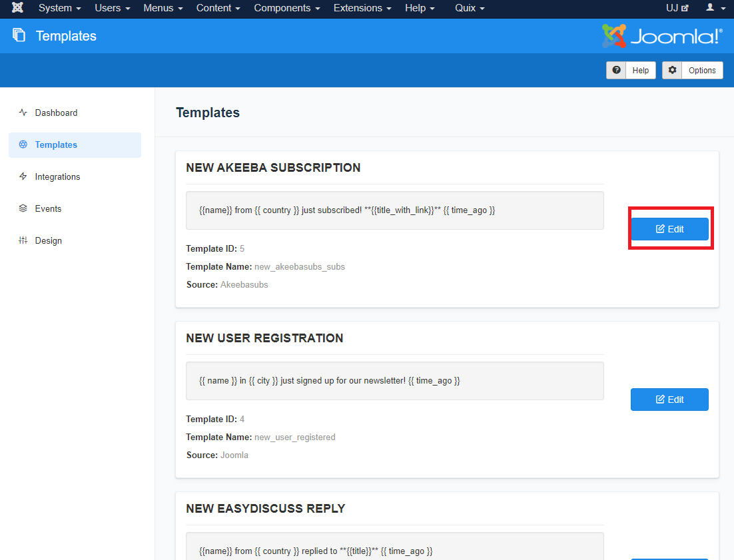The image size is (734, 560).
Task: Click the Integrations lightning bolt icon
Action: [23, 176]
